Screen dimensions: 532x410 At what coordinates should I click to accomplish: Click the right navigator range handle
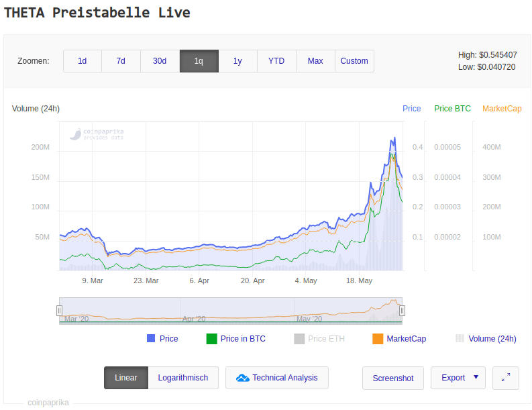[403, 310]
